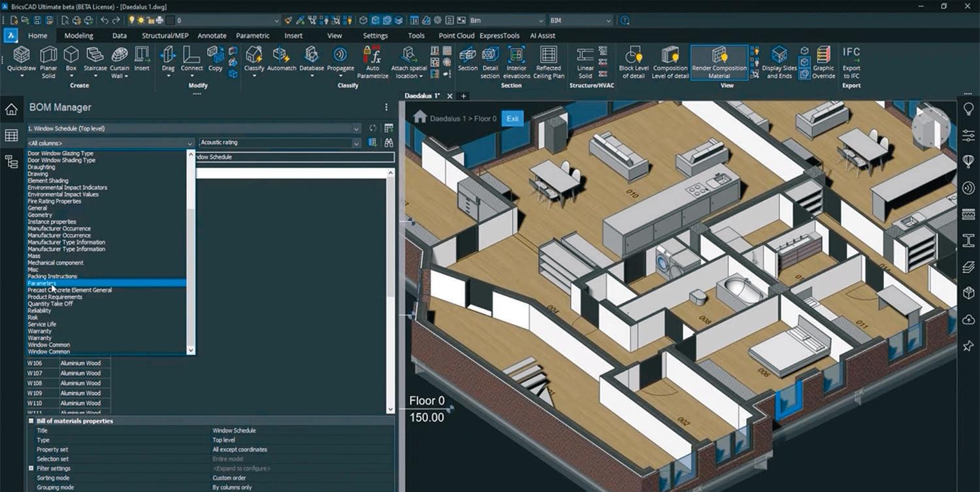Image resolution: width=980 pixels, height=492 pixels.
Task: Select the Daedalus 1 document tab
Action: (423, 96)
